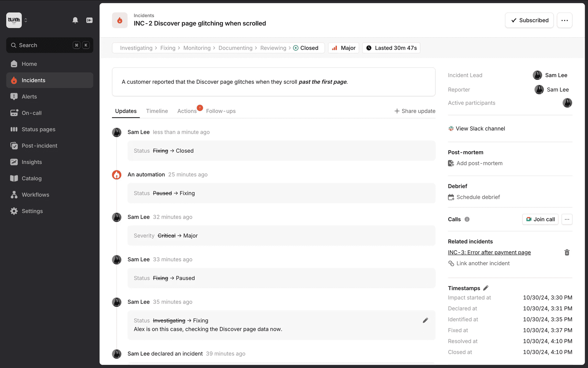
Task: Open the Major severity selector
Action: coord(344,48)
